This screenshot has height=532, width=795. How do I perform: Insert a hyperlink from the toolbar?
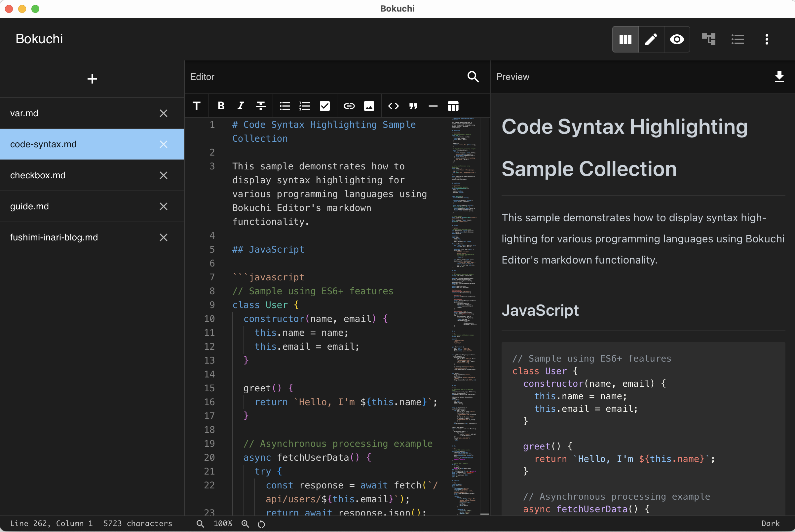(349, 106)
